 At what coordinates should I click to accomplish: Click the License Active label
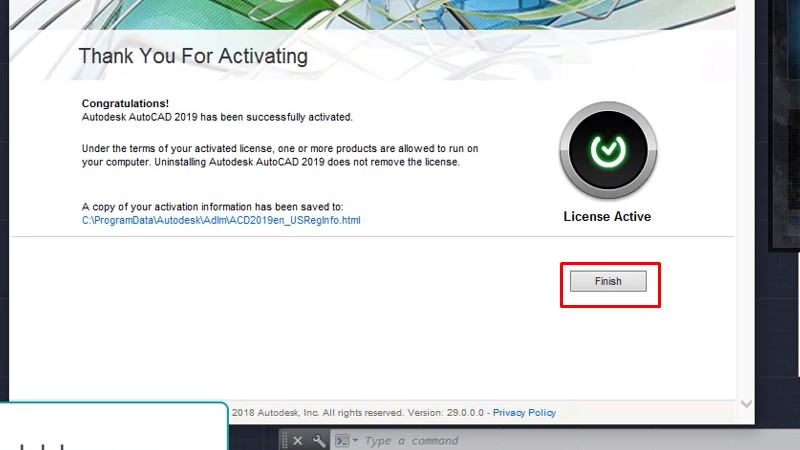(x=607, y=216)
